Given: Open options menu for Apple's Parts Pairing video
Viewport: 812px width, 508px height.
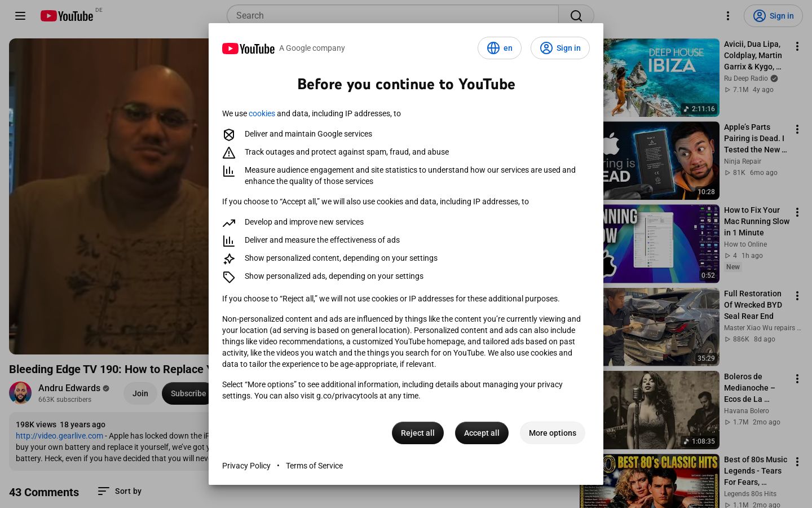Looking at the screenshot, I should pos(797,129).
